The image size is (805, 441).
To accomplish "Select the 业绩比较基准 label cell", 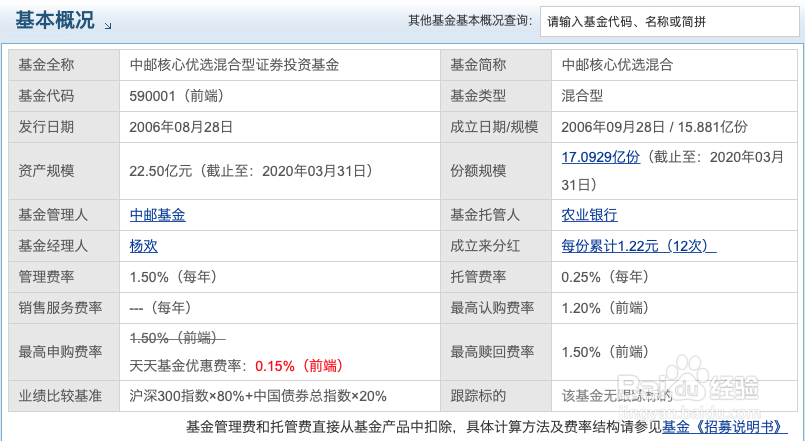I will 64,396.
